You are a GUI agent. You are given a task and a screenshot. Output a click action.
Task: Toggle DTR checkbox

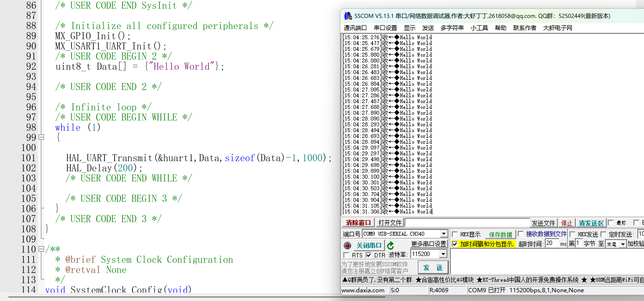click(368, 255)
